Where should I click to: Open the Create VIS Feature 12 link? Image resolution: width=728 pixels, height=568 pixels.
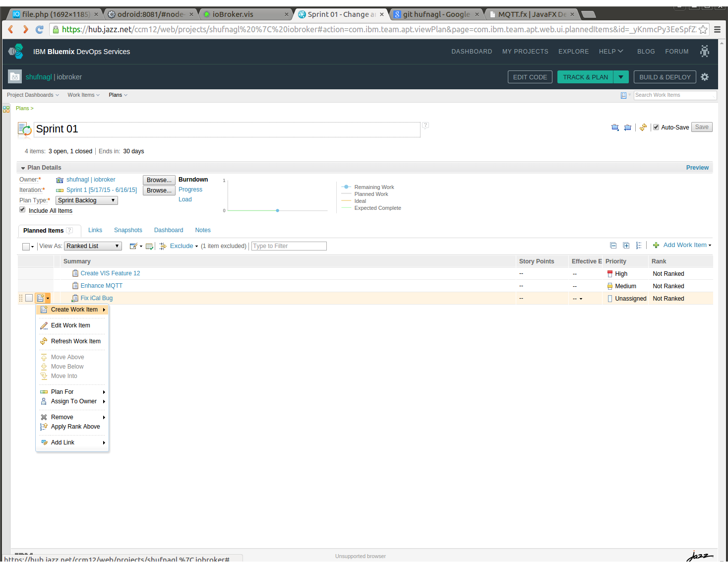point(110,273)
